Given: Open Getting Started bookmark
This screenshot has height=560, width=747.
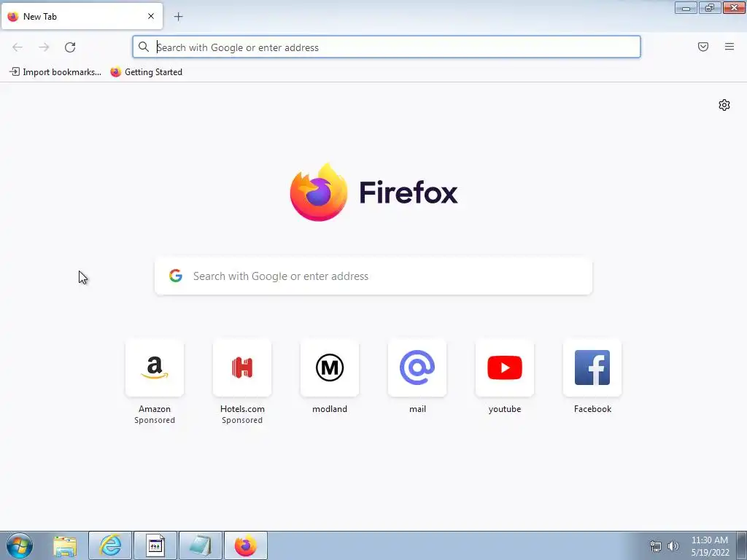Looking at the screenshot, I should [146, 72].
